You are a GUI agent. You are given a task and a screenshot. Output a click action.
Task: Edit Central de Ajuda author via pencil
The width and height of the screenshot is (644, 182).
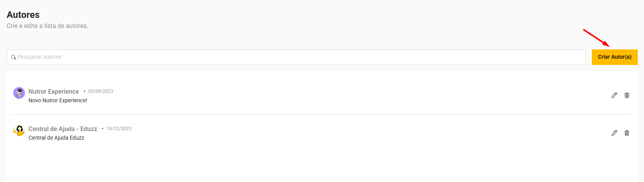[614, 133]
